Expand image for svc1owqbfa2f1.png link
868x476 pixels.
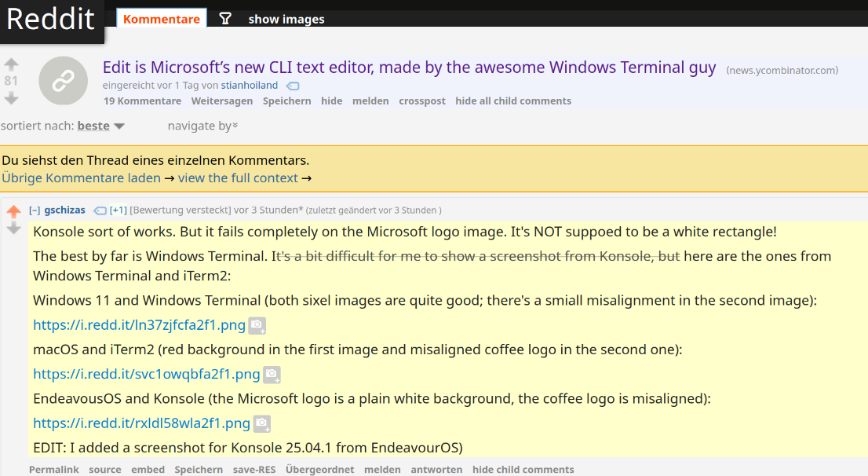[272, 375]
